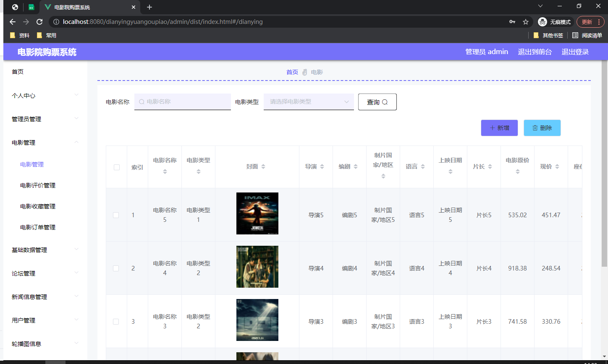The width and height of the screenshot is (608, 364).
Task: Open 请选择电影类型 dropdown
Action: click(309, 101)
